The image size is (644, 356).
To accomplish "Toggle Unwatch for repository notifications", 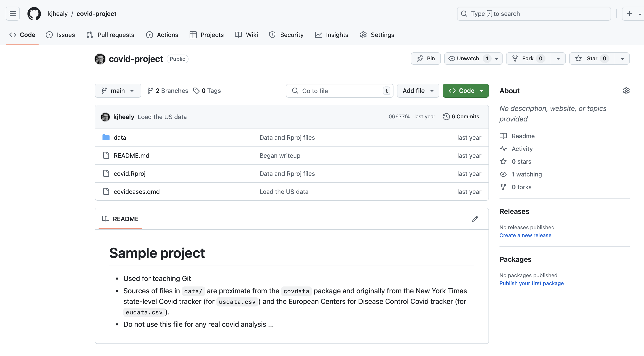I will click(468, 59).
